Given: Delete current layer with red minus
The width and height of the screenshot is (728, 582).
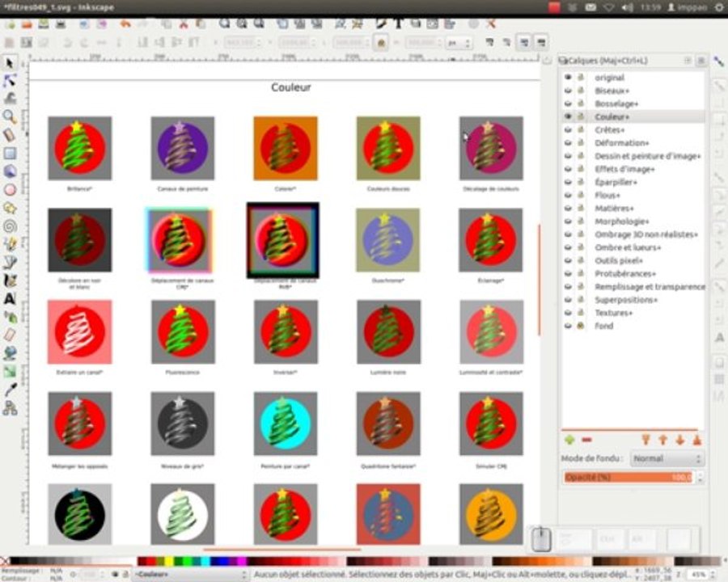Looking at the screenshot, I should point(587,440).
